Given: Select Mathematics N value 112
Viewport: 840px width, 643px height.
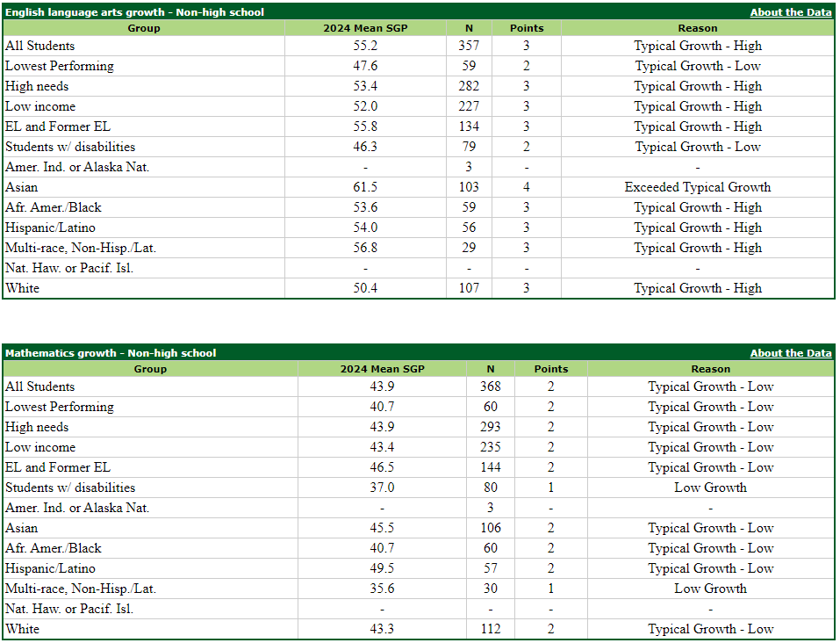Looking at the screenshot, I should tap(490, 629).
